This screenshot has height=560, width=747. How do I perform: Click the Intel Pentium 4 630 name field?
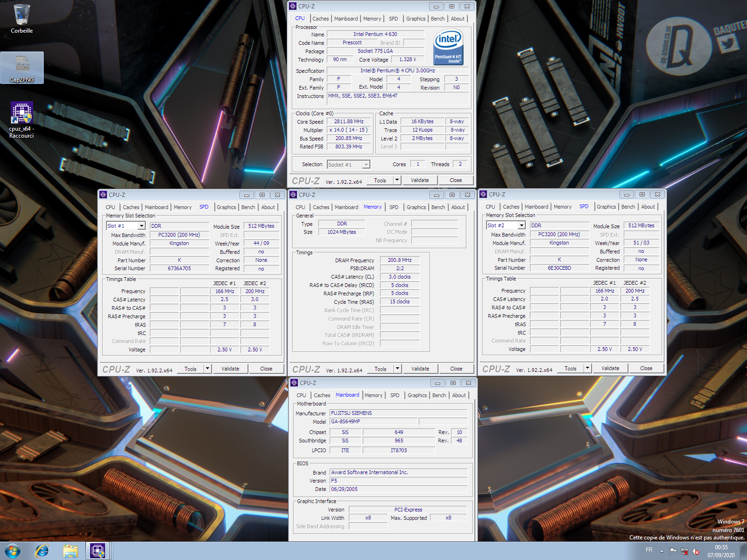pyautogui.click(x=375, y=34)
